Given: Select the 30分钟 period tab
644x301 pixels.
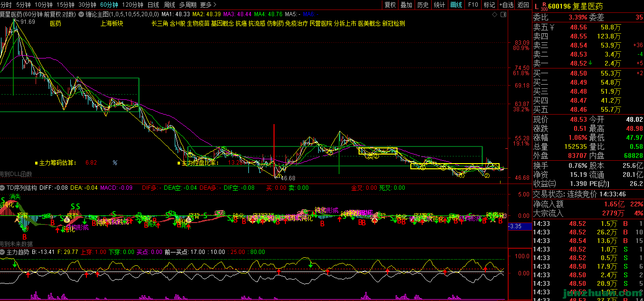Looking at the screenshot, I should (87, 5).
